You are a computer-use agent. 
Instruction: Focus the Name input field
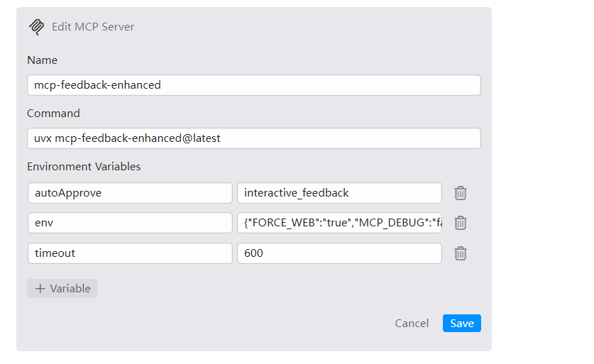(x=254, y=85)
